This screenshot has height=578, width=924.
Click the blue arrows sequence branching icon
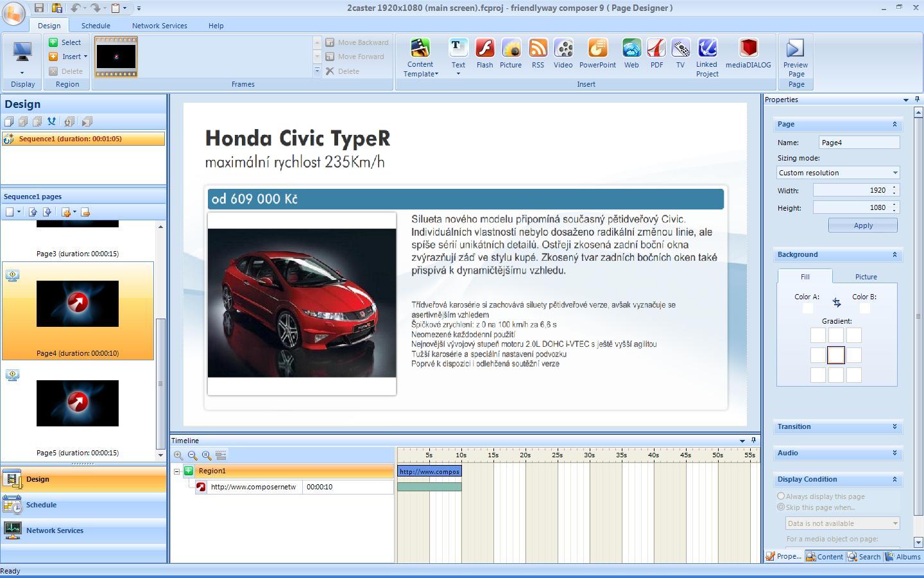point(51,121)
